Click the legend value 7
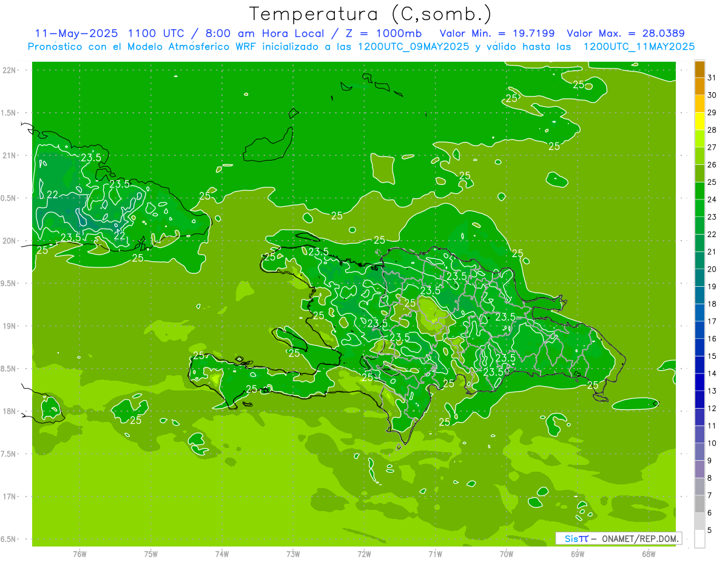 [x=709, y=495]
